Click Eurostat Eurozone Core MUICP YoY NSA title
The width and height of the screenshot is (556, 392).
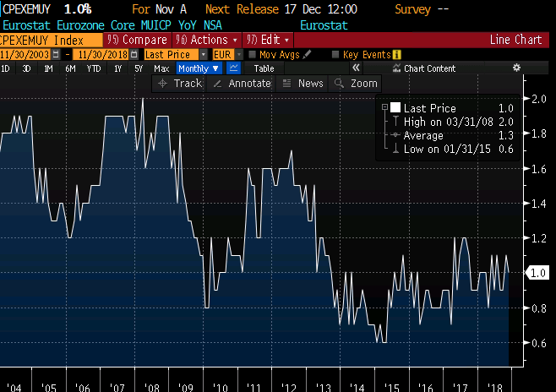click(112, 25)
